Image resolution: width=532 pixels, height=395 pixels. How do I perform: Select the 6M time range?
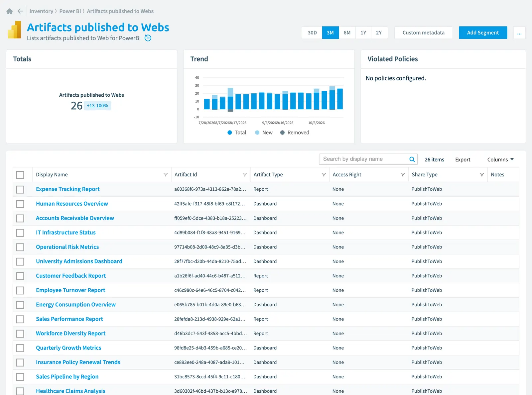tap(347, 33)
